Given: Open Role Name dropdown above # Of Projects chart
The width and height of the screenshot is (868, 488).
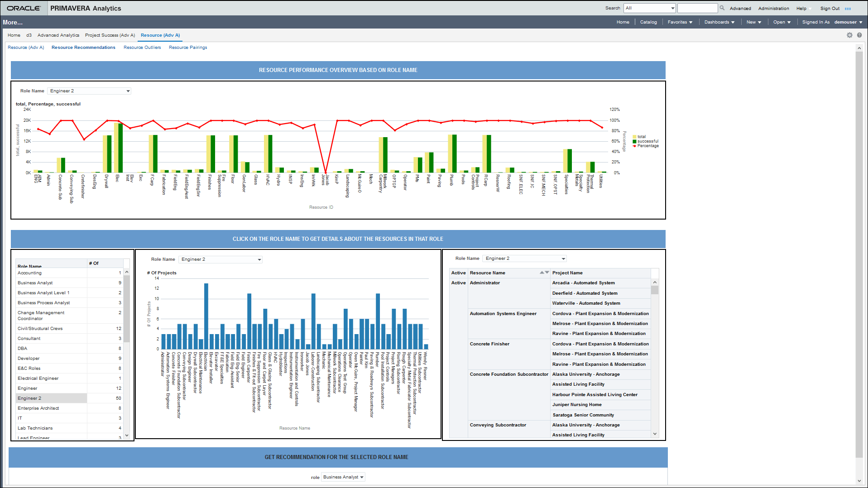Looking at the screenshot, I should (x=221, y=259).
